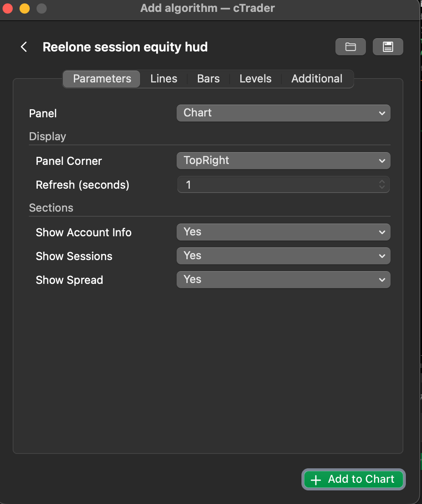The image size is (422, 504).
Task: Click the red close window button
Action: point(7,8)
